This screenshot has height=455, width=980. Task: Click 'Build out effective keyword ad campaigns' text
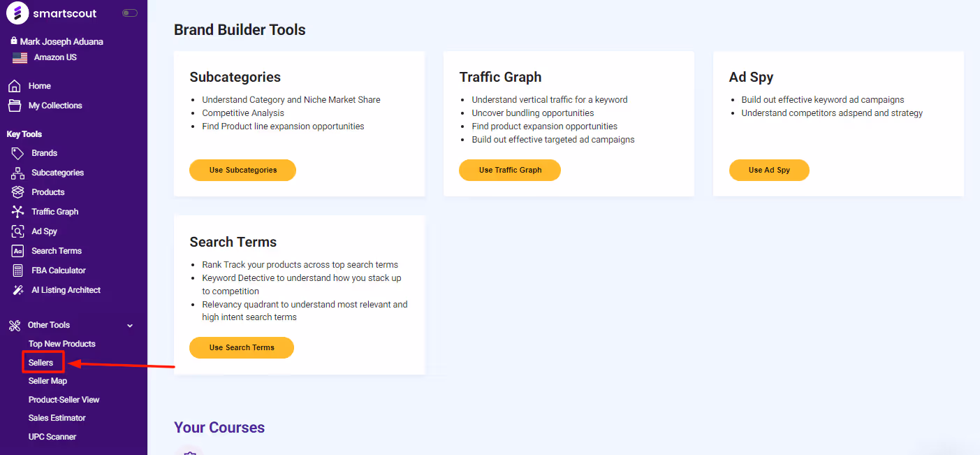pyautogui.click(x=823, y=99)
